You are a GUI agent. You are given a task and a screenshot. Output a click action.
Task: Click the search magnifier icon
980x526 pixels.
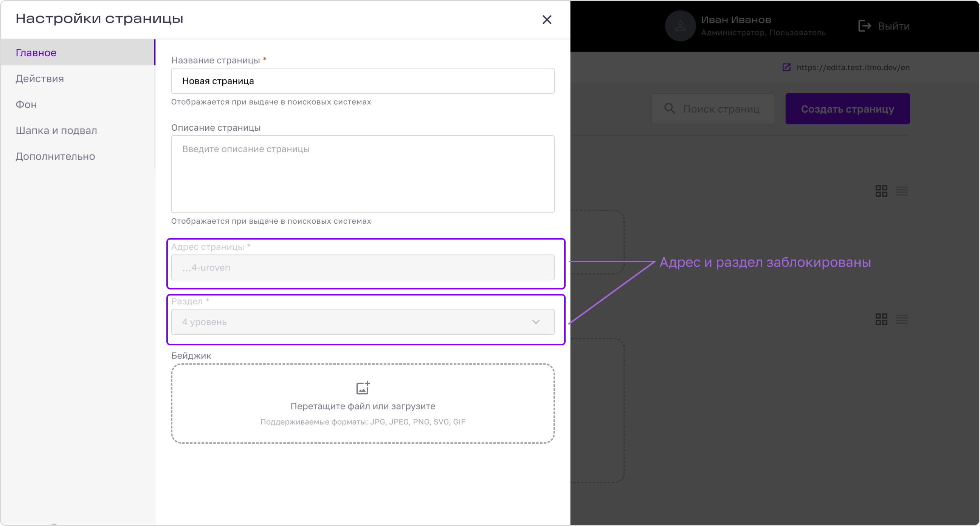tap(670, 109)
